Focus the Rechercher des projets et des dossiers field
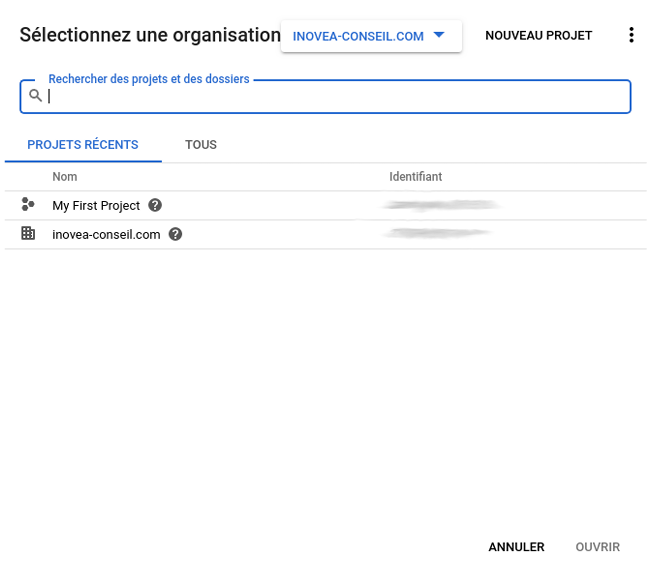647x577 pixels. pos(325,96)
